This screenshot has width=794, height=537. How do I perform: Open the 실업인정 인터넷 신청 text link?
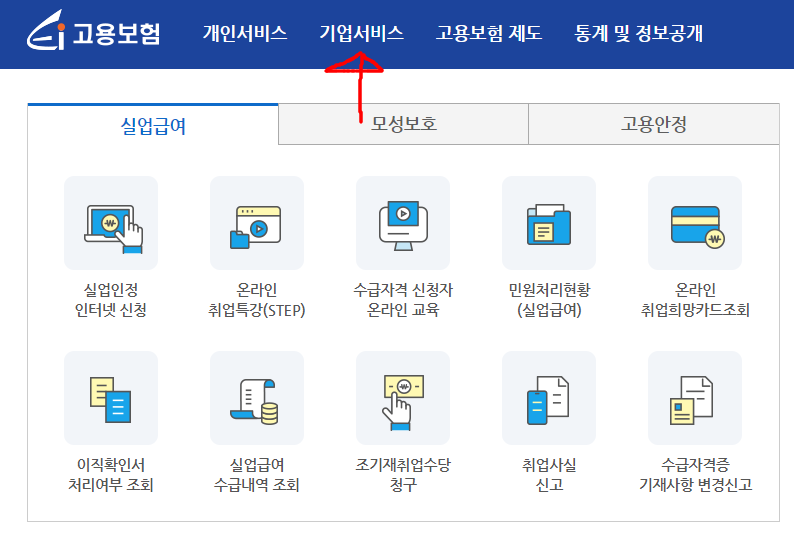[x=111, y=299]
